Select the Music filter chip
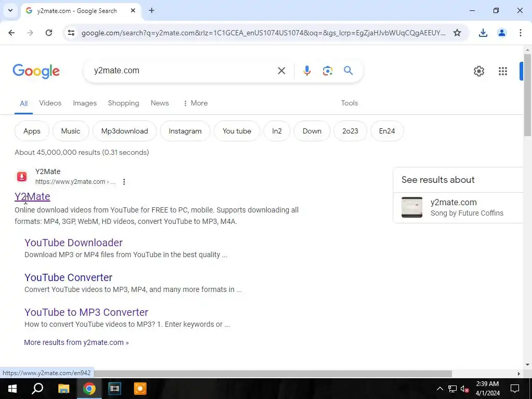The width and height of the screenshot is (532, 399). tap(71, 131)
